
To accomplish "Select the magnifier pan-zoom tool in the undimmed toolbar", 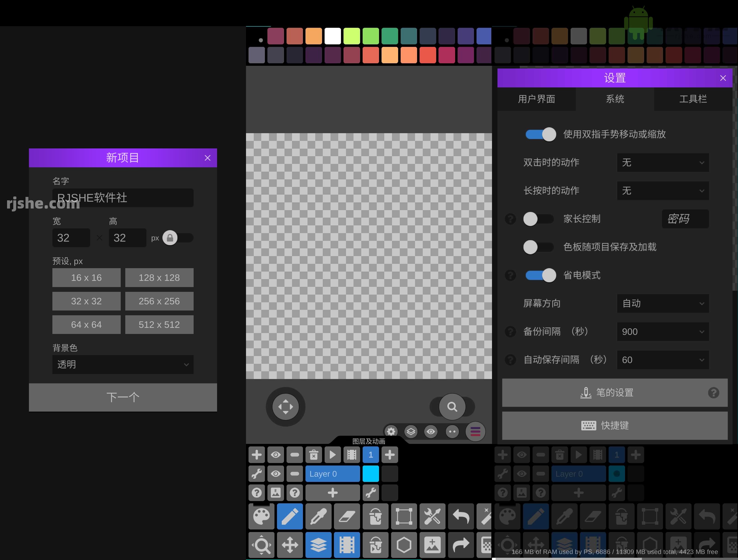I will (x=261, y=545).
